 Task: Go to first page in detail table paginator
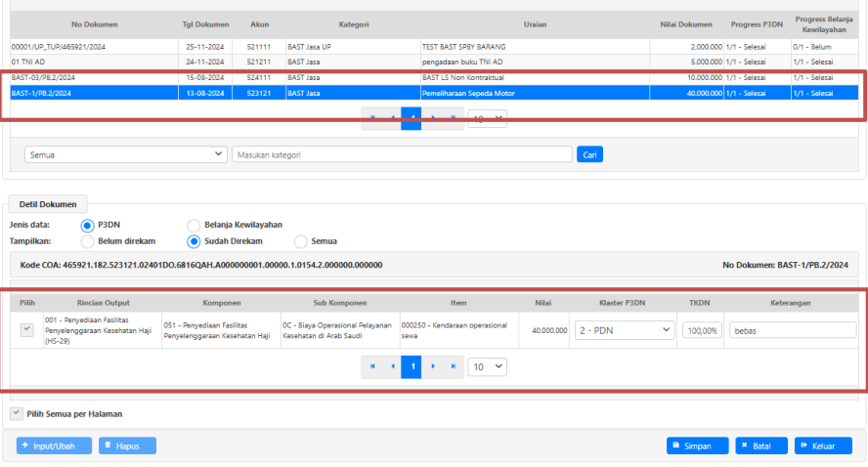pos(372,366)
